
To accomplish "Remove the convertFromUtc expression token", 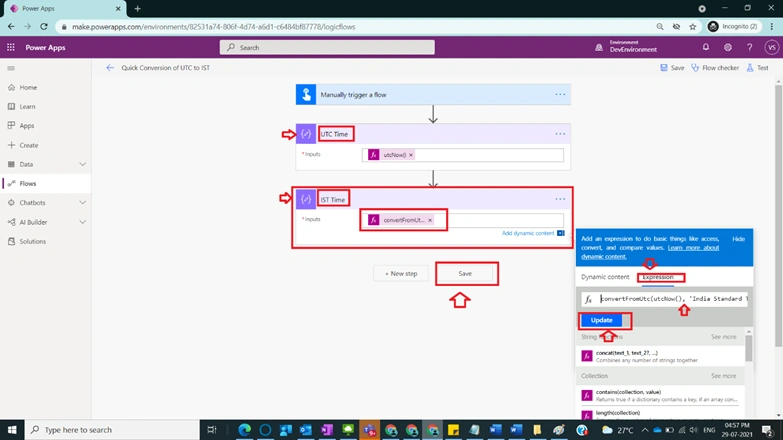I will pos(430,220).
